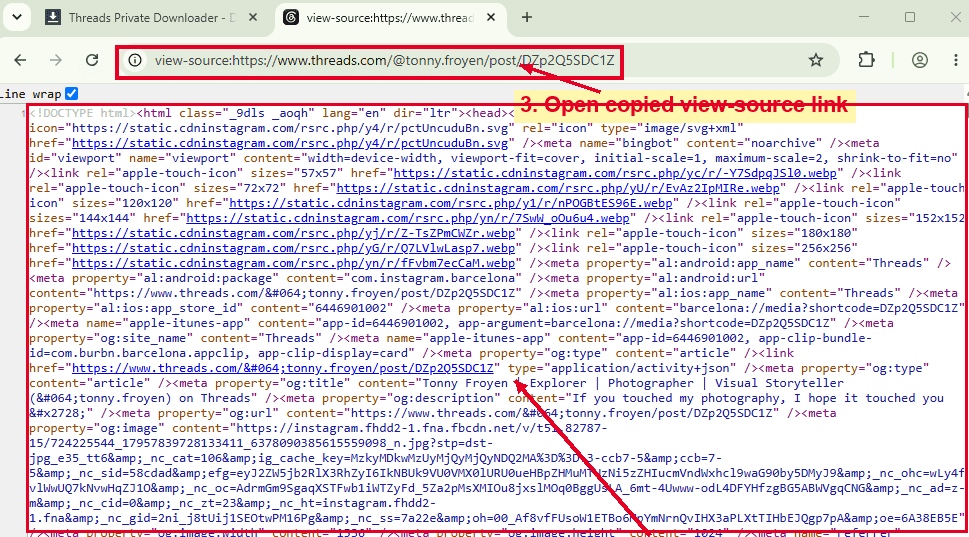Click 'image/svg+xml' type value

(688, 128)
